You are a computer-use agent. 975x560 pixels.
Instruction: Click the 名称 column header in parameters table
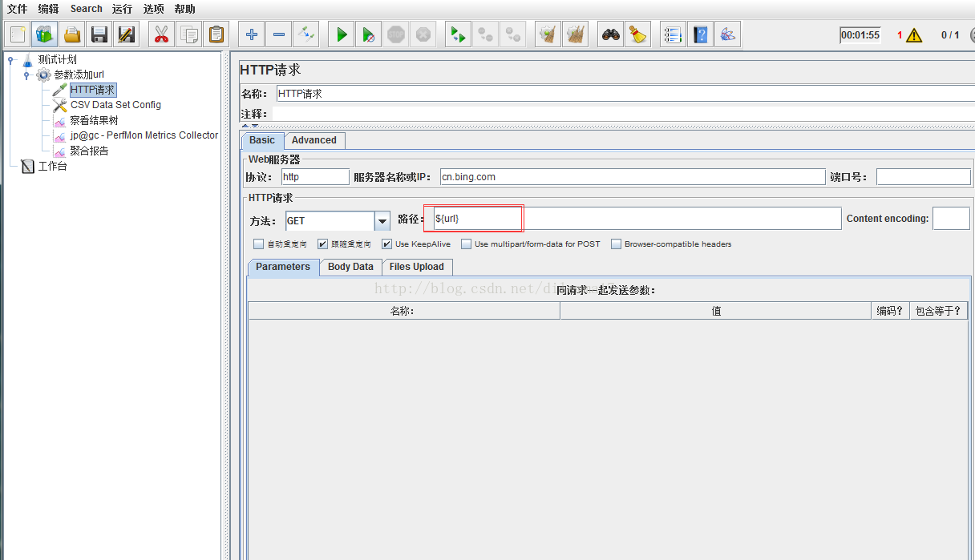403,311
